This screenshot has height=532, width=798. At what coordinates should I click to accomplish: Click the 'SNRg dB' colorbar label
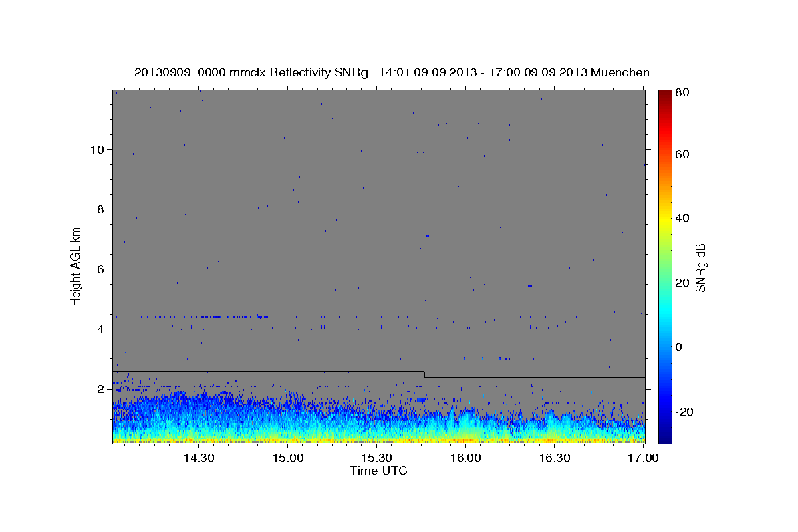(700, 267)
